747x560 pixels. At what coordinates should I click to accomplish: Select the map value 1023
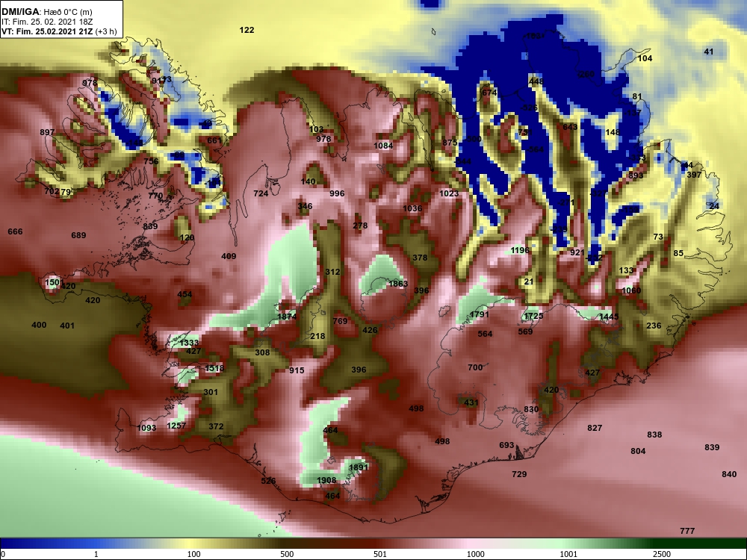point(449,193)
